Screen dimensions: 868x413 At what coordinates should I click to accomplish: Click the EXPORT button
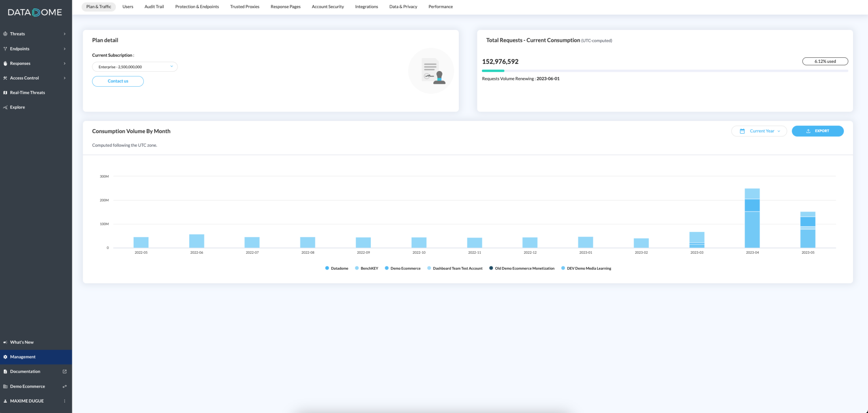point(818,131)
